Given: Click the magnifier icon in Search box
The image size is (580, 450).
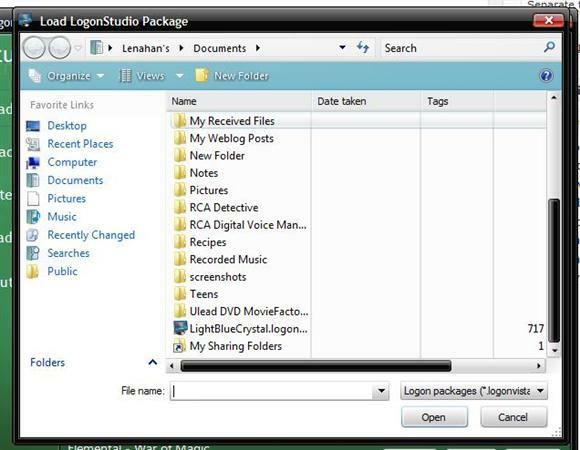Looking at the screenshot, I should coord(549,47).
